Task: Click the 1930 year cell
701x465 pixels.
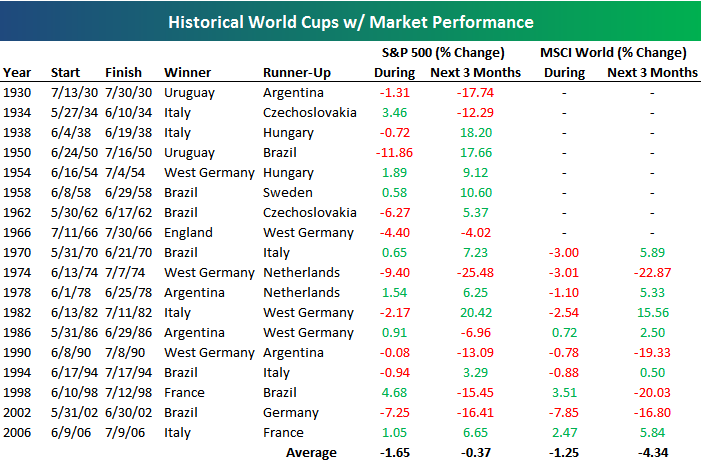Action: pos(17,93)
